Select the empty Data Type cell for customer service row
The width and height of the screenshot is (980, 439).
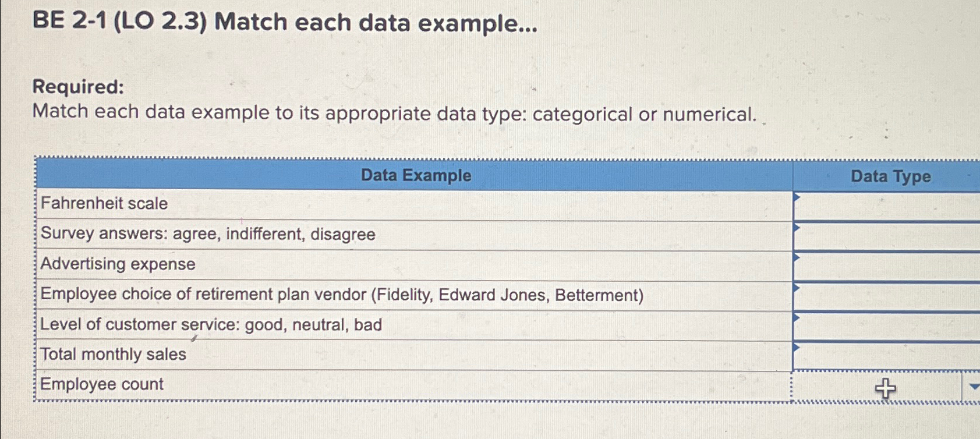[885, 325]
